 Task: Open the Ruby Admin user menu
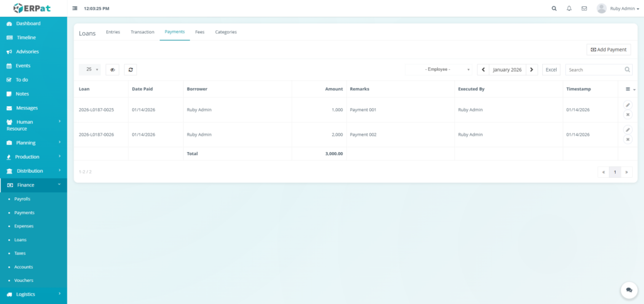625,8
